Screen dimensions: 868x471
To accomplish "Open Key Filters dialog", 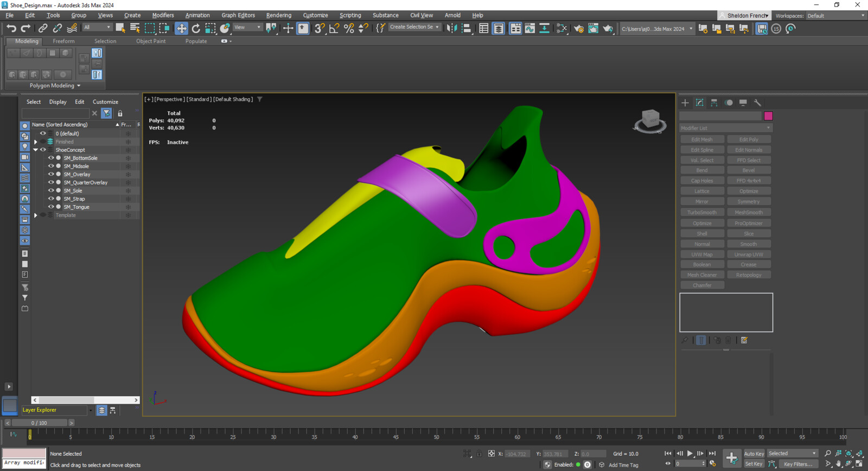I will click(798, 464).
